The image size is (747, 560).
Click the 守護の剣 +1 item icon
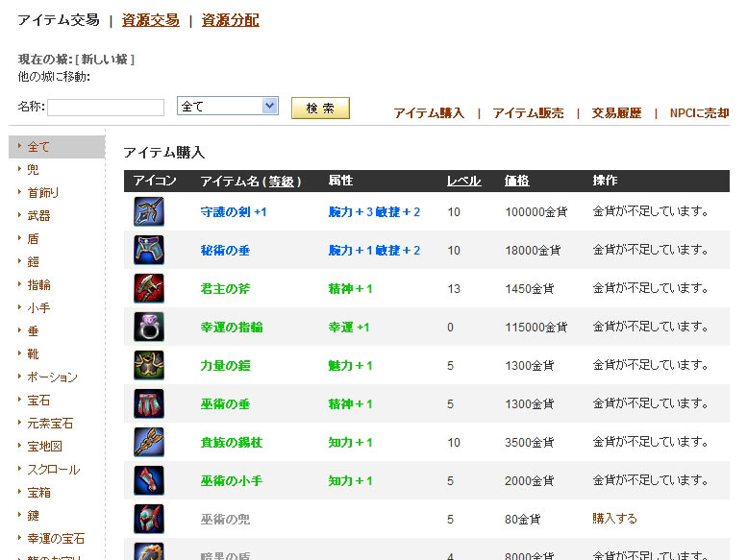pyautogui.click(x=148, y=211)
